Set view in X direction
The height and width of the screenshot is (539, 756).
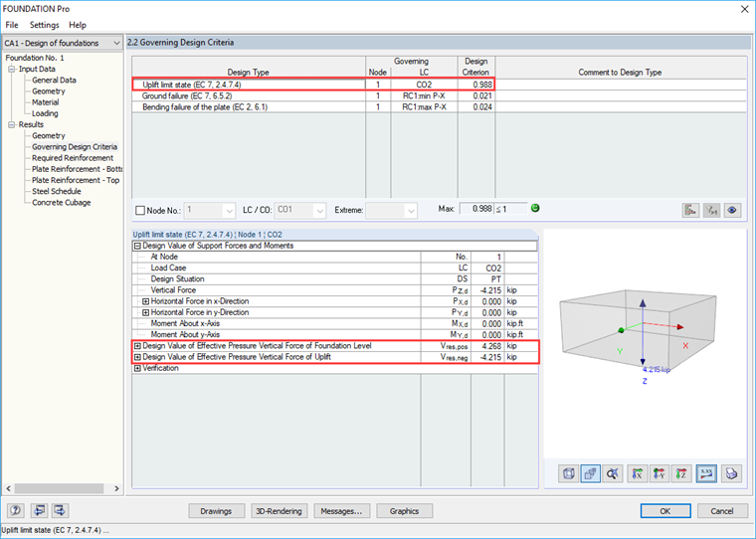point(637,474)
